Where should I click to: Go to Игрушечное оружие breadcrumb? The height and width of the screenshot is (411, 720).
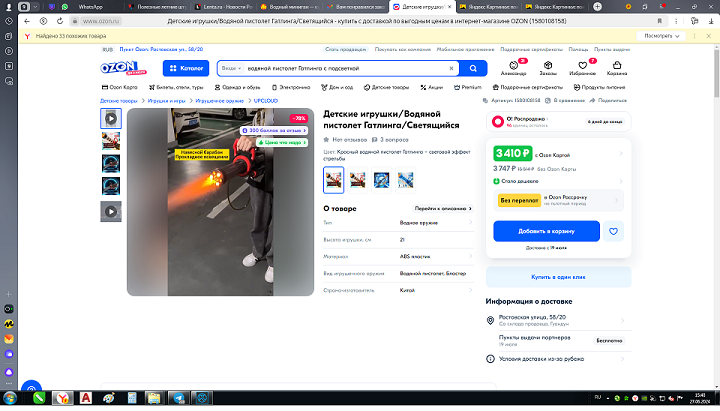tap(219, 101)
